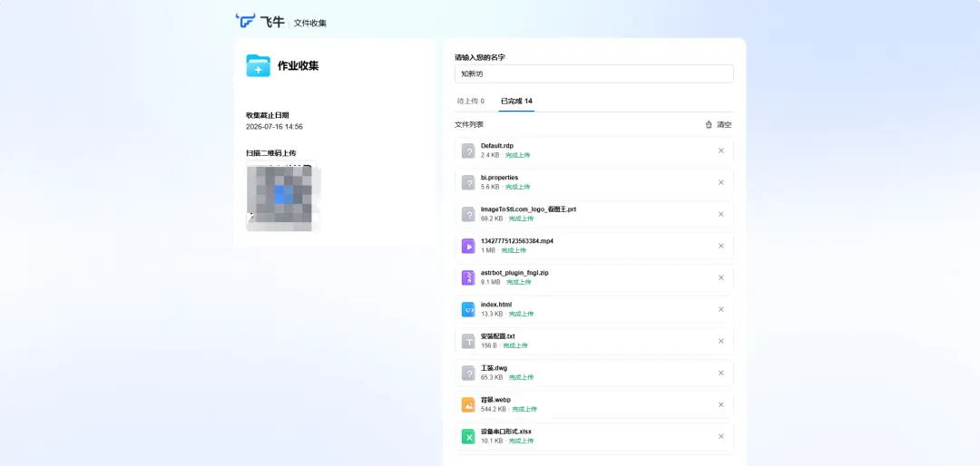Switch to the 已完成 14 tab
The image size is (980, 466).
[x=516, y=101]
